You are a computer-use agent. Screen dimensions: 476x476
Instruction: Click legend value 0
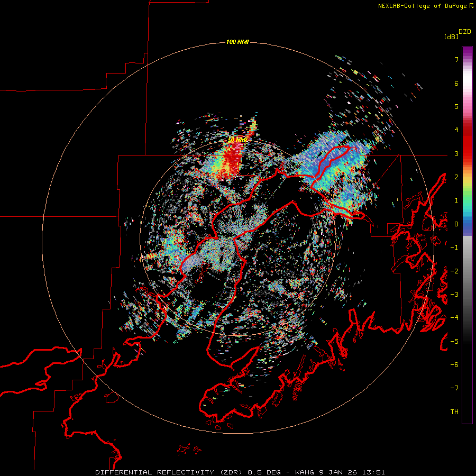[456, 224]
